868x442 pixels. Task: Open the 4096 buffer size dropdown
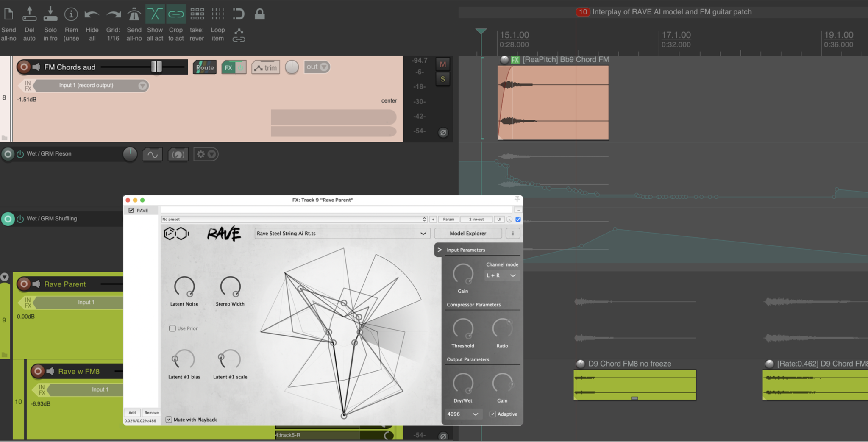pos(462,414)
